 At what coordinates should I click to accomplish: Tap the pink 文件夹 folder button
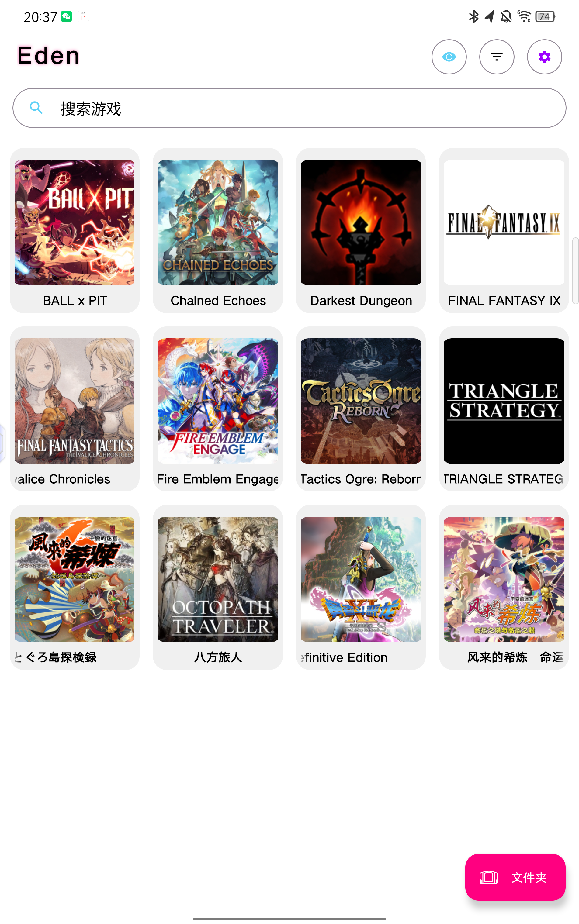pyautogui.click(x=515, y=877)
